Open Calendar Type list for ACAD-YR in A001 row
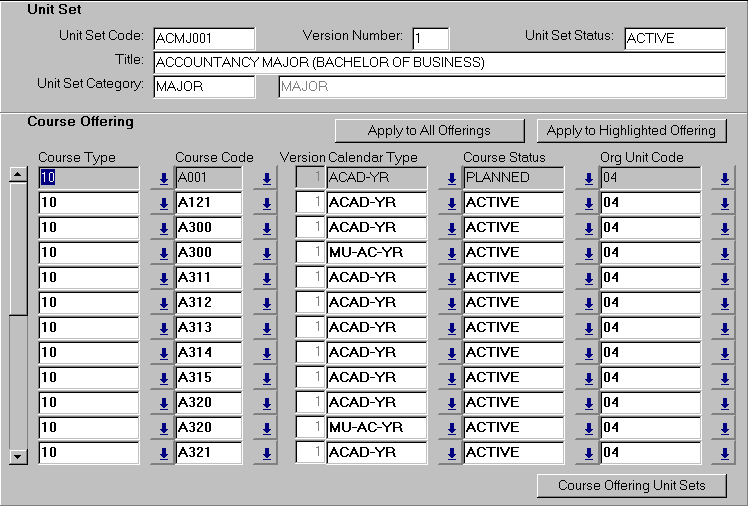Viewport: 748px width, 506px height. [451, 178]
